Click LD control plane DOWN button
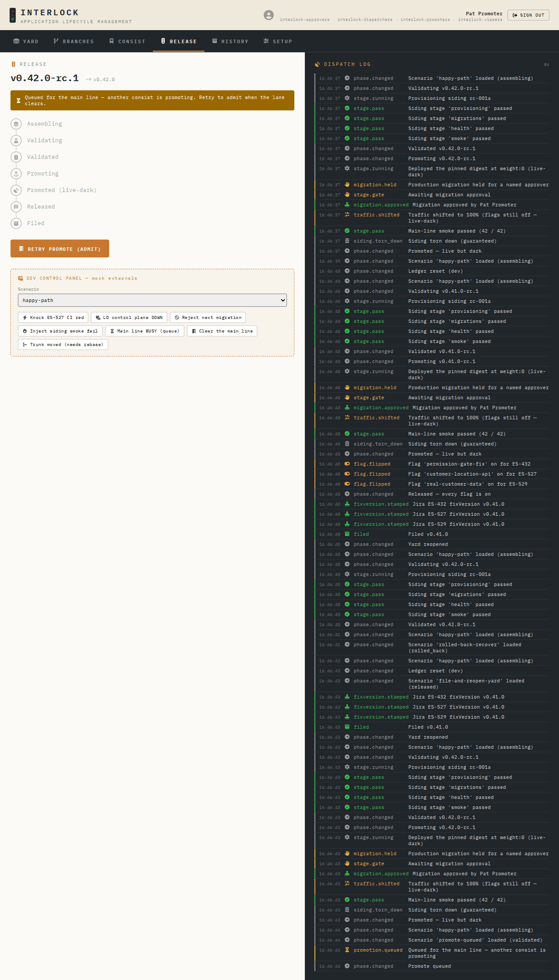The image size is (559, 980). click(129, 318)
